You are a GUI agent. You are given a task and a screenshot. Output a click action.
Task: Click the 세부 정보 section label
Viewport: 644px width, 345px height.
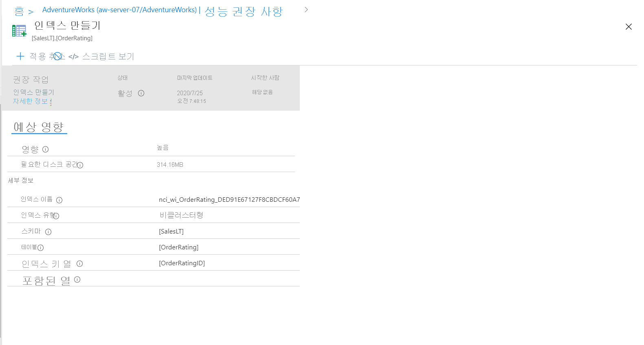[21, 180]
